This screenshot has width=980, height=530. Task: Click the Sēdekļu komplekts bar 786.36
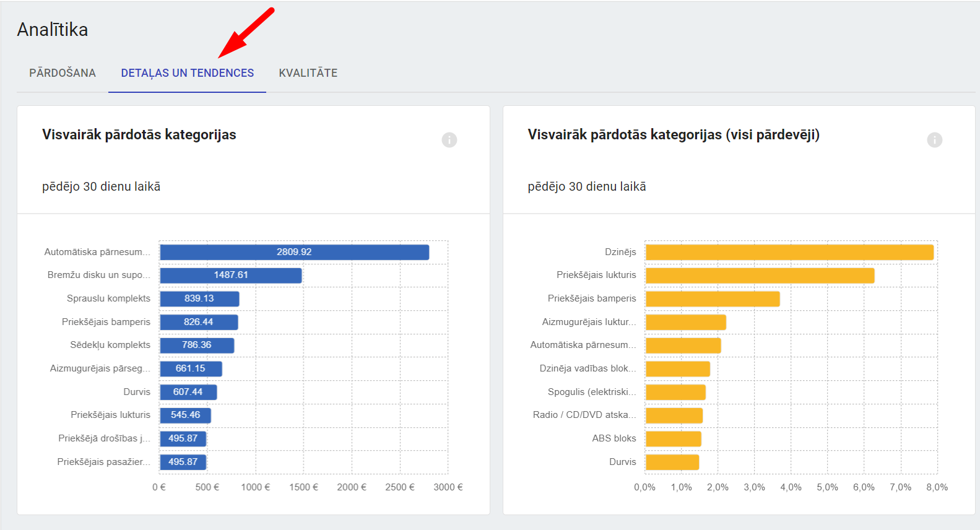click(x=197, y=345)
